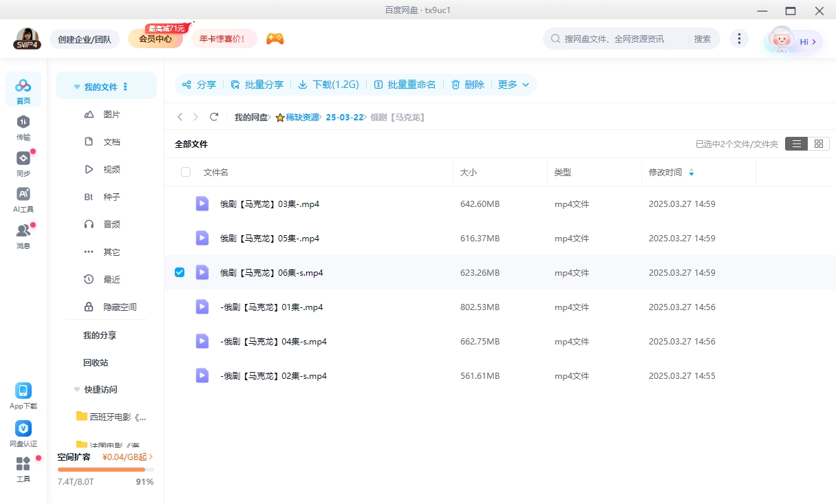Open 空间扩容 storage expansion link
This screenshot has width=836, height=504.
[x=76, y=457]
